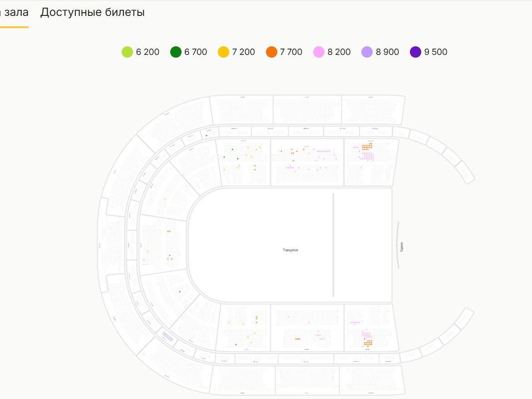The width and height of the screenshot is (532, 399).
Task: Choose the orange 7 700 legend circle
Action: (271, 52)
